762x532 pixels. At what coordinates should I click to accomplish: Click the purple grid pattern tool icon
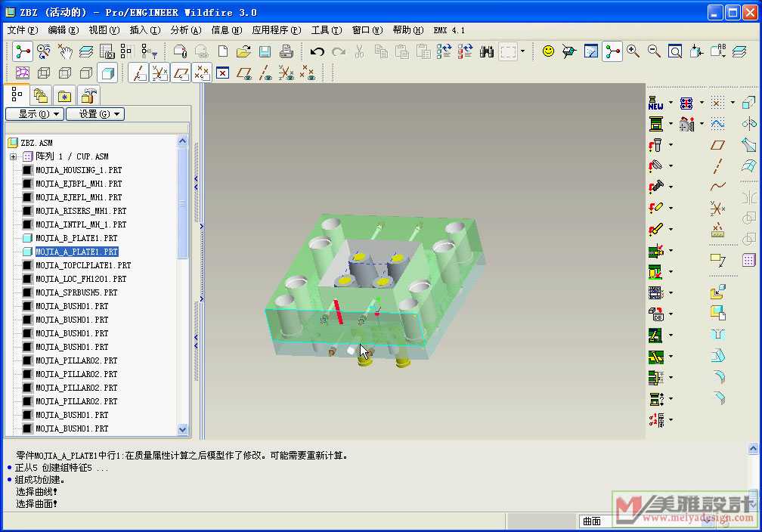(748, 260)
